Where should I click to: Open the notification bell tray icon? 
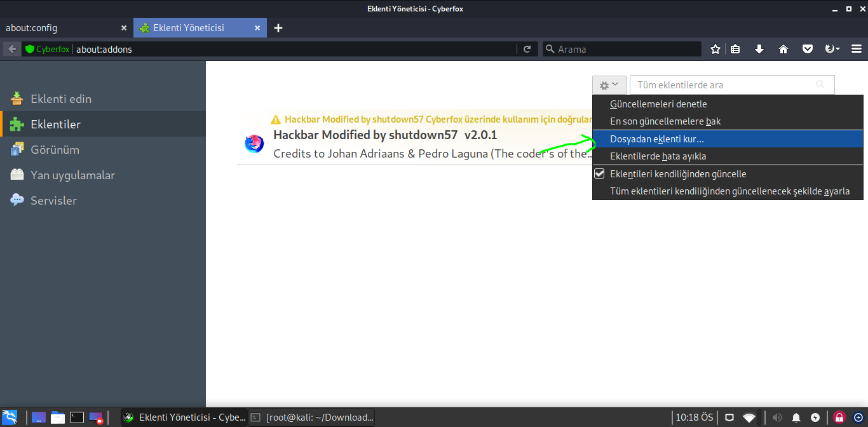(x=796, y=417)
